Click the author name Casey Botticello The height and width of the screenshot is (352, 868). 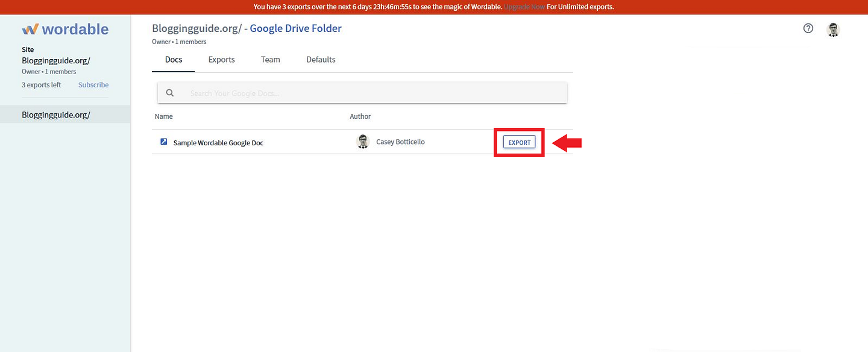400,142
